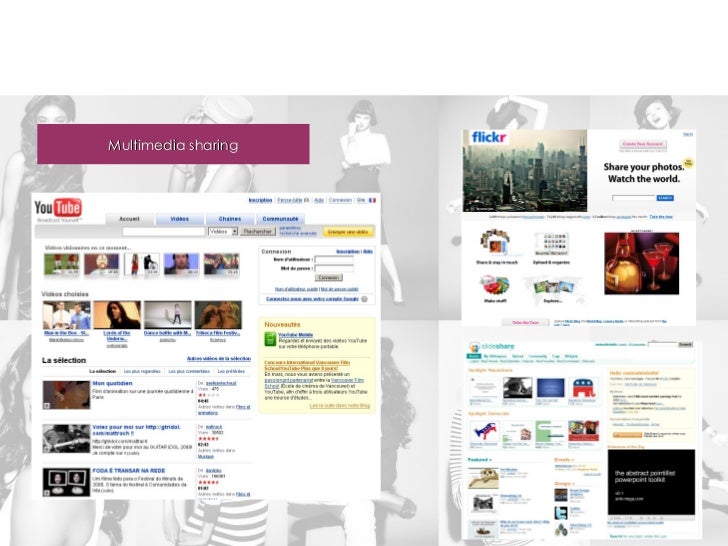This screenshot has width=728, height=546.
Task: Click Flickr 'Upload & organize' icon
Action: click(x=551, y=244)
